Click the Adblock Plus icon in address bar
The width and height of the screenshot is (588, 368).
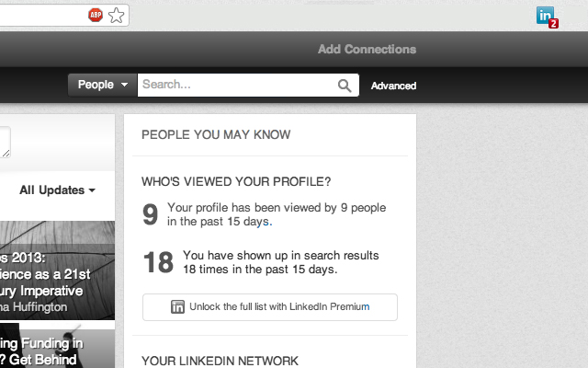[96, 15]
